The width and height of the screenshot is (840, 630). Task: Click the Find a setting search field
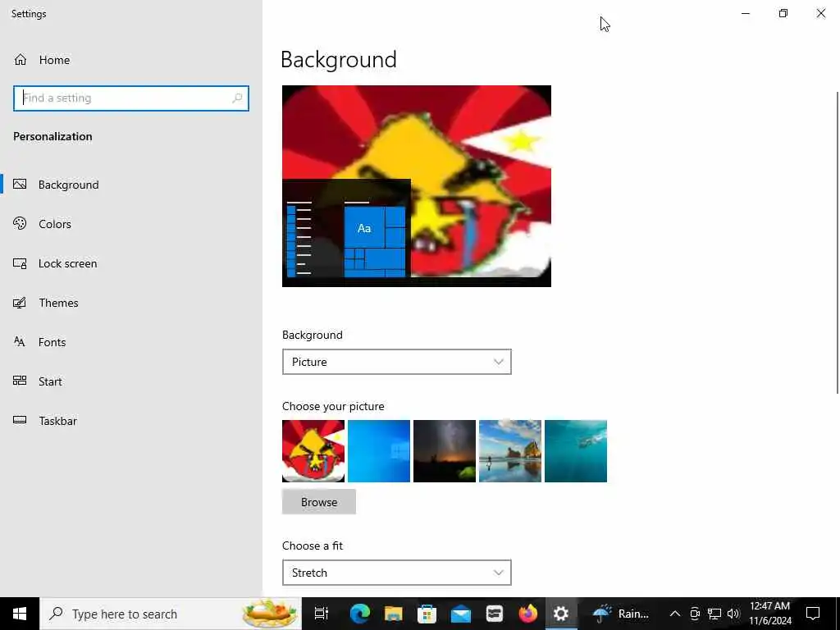click(x=130, y=98)
